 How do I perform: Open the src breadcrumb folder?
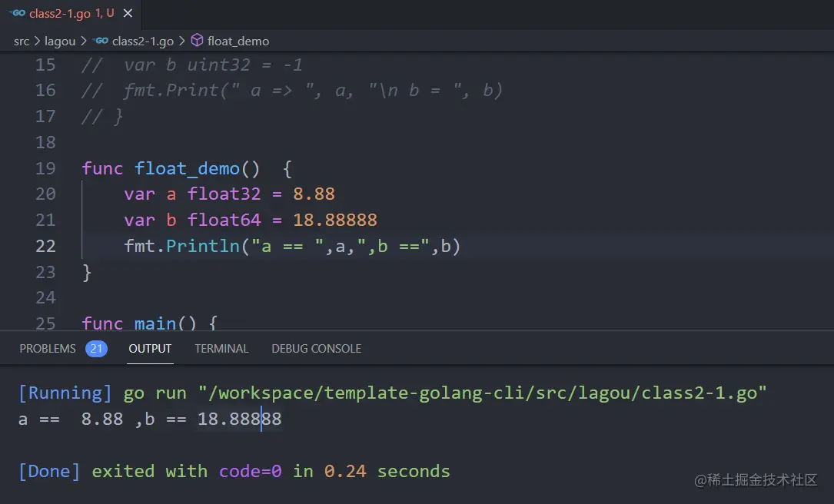pyautogui.click(x=22, y=41)
